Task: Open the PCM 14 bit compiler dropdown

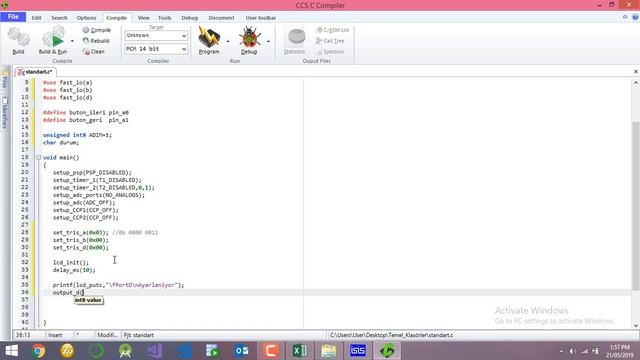Action: (156, 49)
